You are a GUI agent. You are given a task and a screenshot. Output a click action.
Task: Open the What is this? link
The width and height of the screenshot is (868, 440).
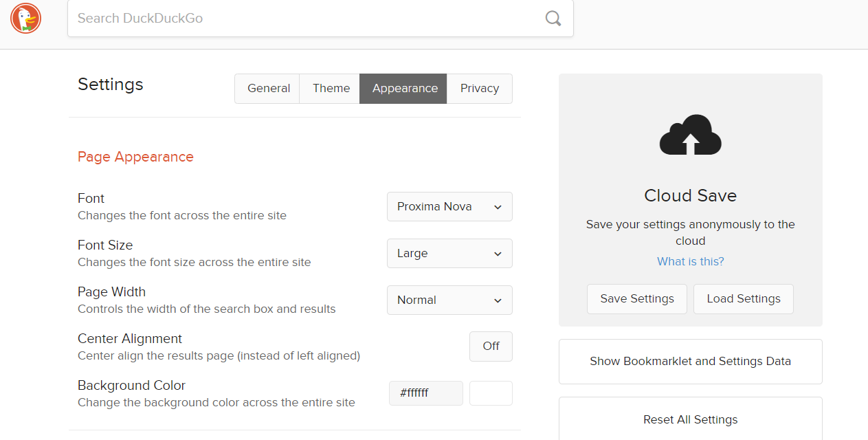pos(691,261)
